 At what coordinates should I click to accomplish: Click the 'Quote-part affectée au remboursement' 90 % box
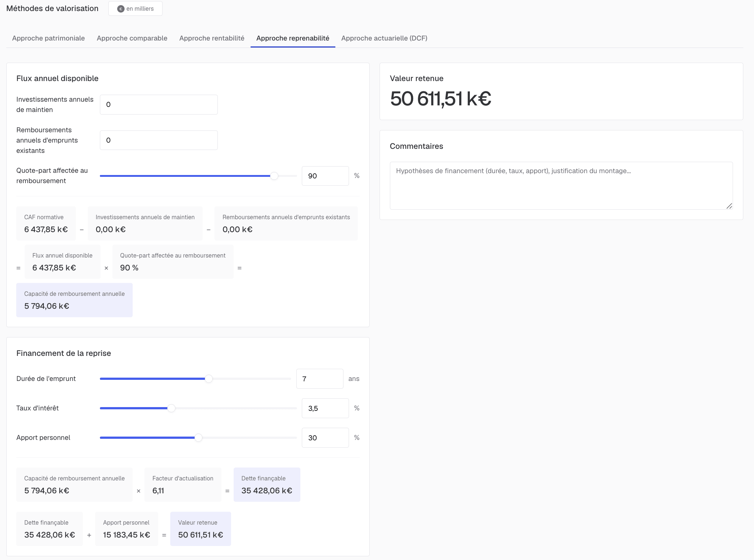[x=173, y=262]
